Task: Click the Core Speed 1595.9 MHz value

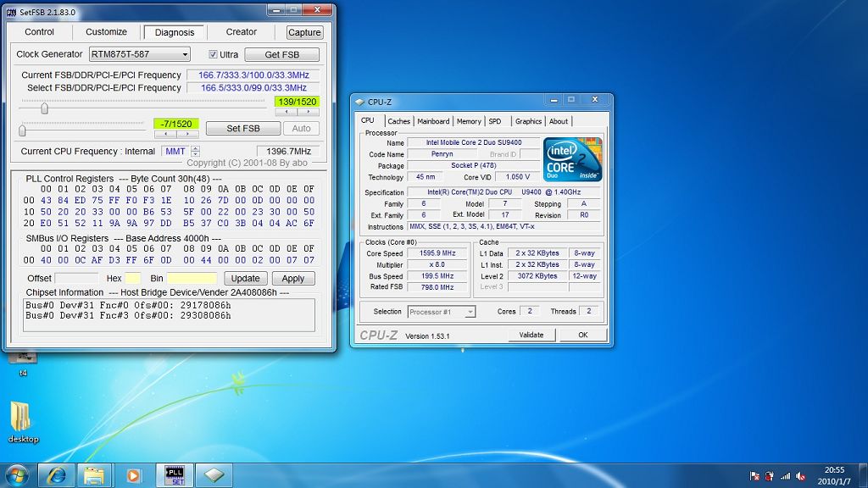Action: (x=437, y=252)
